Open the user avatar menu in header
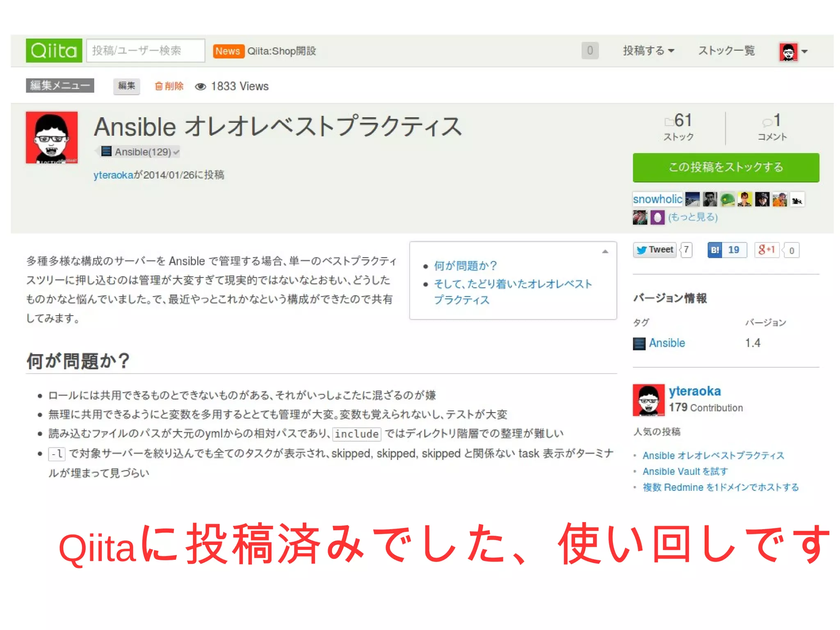This screenshot has width=840, height=630. tap(793, 52)
